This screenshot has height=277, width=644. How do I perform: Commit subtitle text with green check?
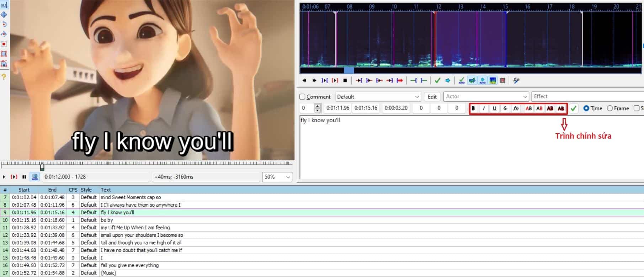(x=574, y=108)
